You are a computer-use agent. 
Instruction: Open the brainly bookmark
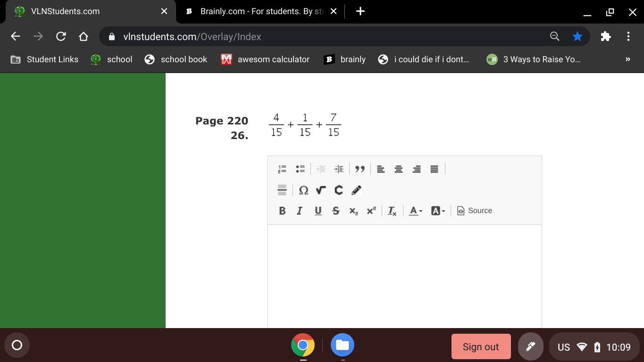pyautogui.click(x=345, y=59)
